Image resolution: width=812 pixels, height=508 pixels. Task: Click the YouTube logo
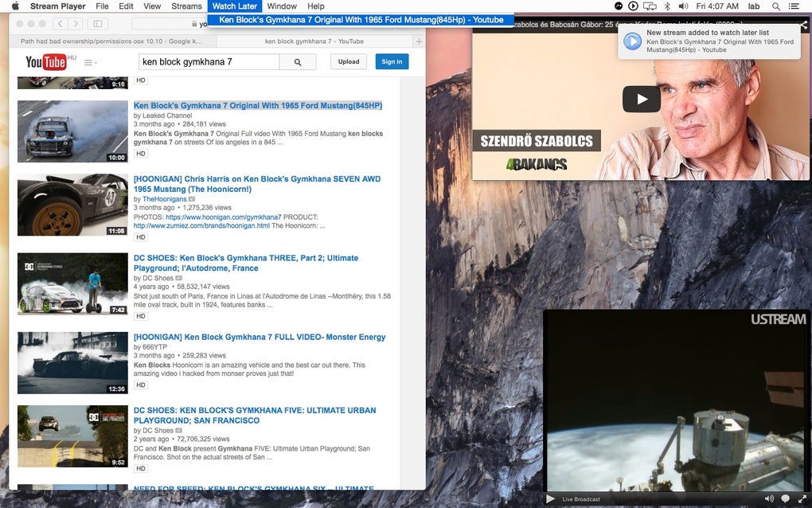click(x=45, y=62)
